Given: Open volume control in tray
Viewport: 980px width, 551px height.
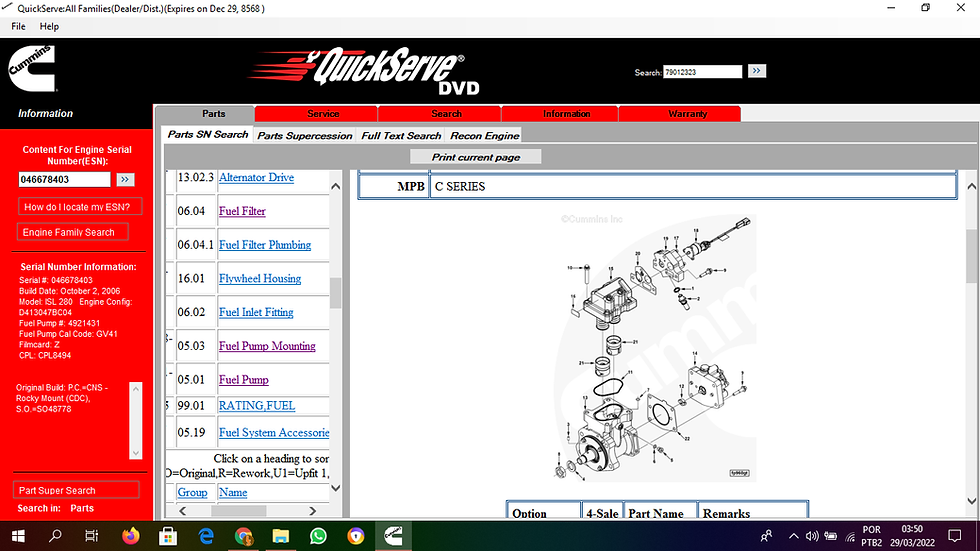Looking at the screenshot, I should [812, 536].
